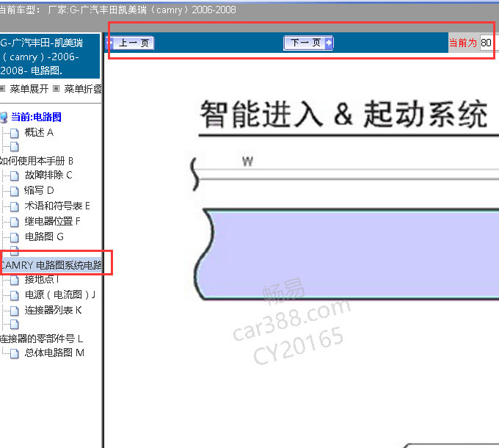Viewport: 499px width, 448px height.
Task: Select the 当前:电路图 root label
Action: click(x=36, y=117)
